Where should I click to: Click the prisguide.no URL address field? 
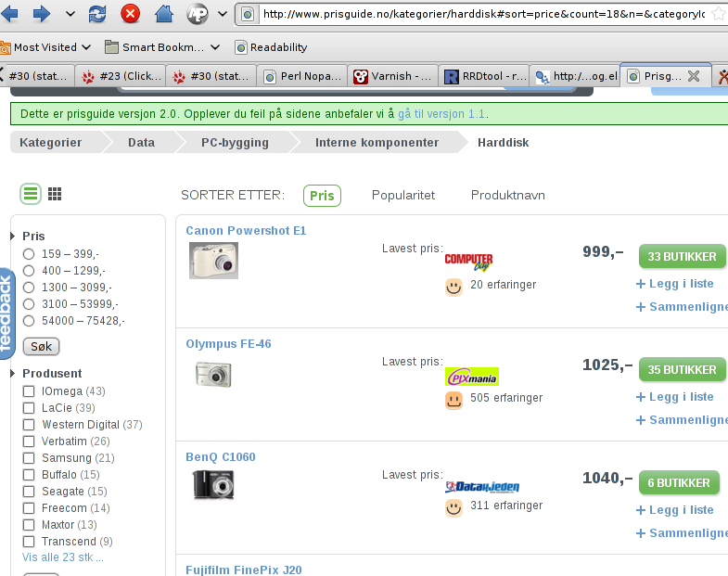[483, 15]
